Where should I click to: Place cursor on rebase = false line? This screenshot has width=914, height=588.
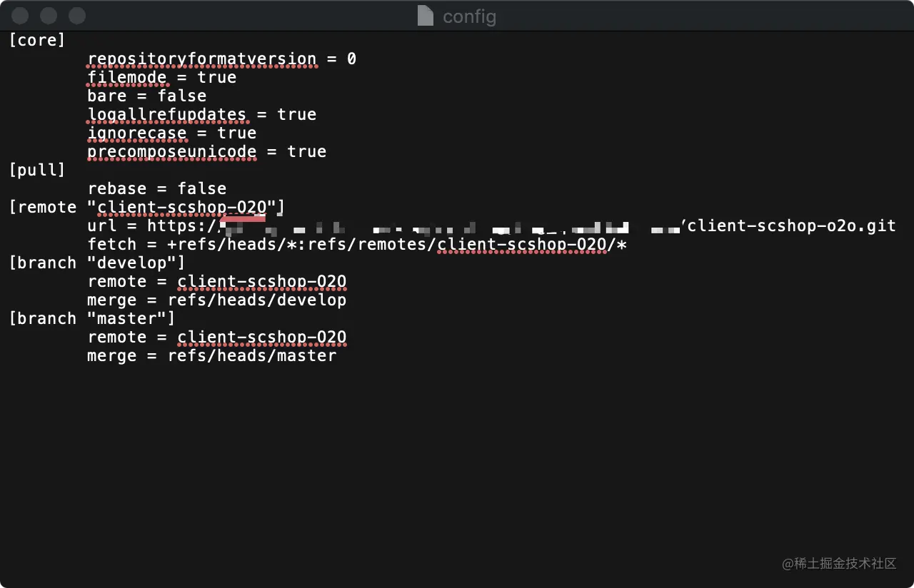tap(157, 188)
